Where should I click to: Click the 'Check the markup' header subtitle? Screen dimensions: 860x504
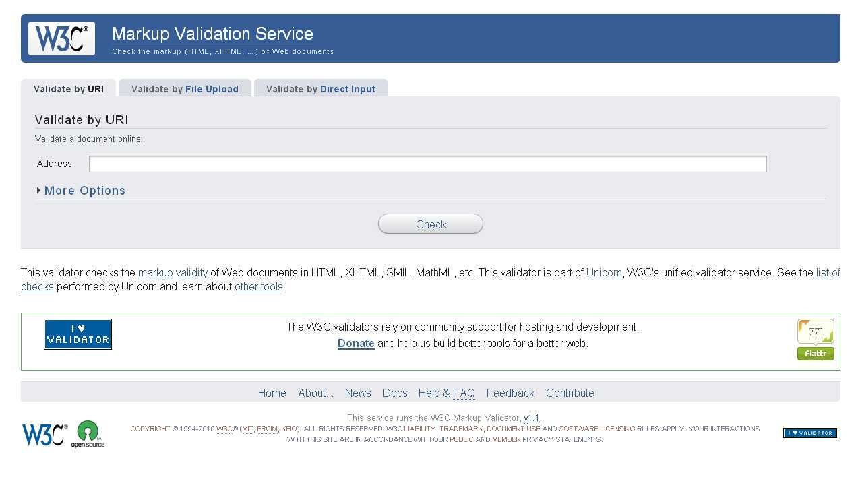[223, 51]
